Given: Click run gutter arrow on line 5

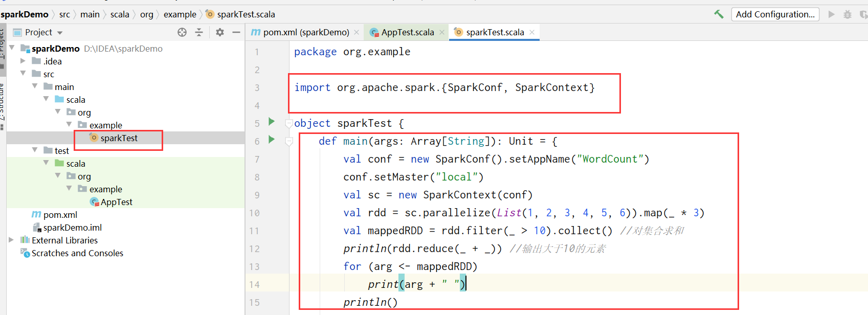Looking at the screenshot, I should click(x=272, y=122).
